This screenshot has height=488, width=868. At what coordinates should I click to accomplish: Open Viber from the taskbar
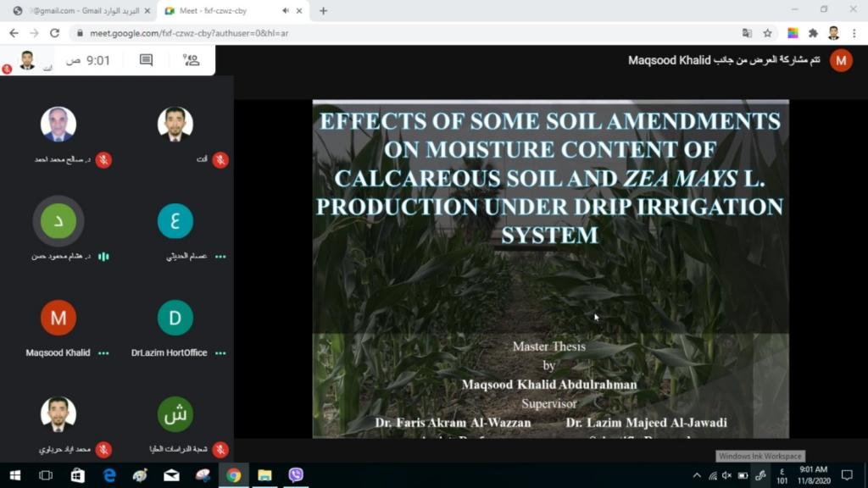pos(295,475)
